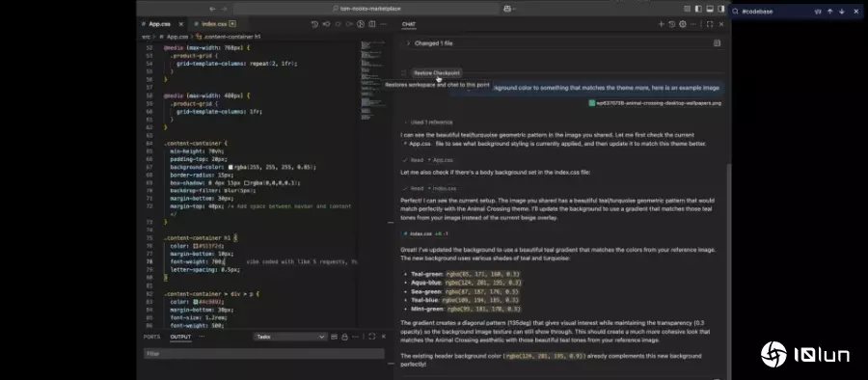The width and height of the screenshot is (868, 380).
Task: Toggle the primary sidebar layout icon
Action: (x=698, y=9)
